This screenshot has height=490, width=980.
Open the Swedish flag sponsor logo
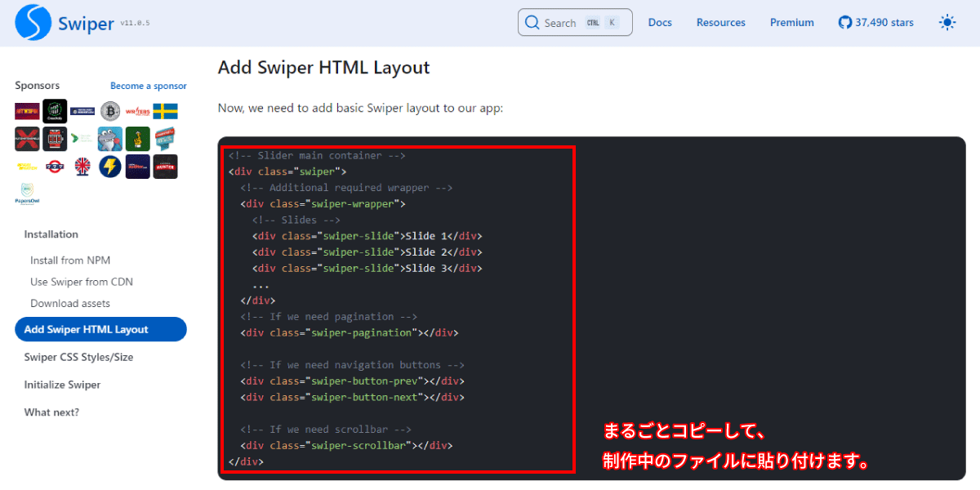click(166, 111)
